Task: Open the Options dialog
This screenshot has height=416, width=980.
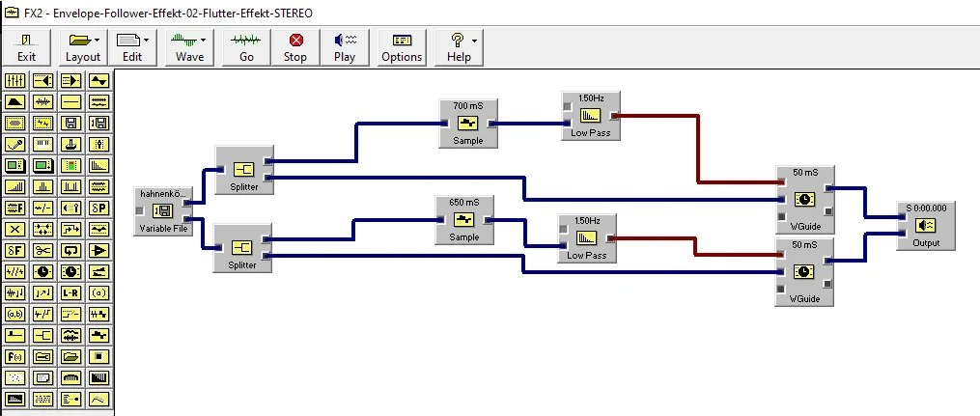Action: (402, 47)
